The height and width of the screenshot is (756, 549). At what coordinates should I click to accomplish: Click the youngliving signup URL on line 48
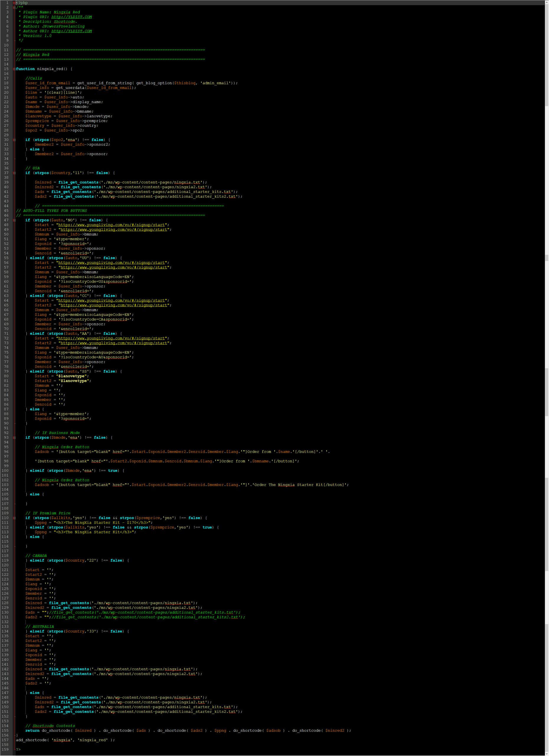pyautogui.click(x=112, y=225)
